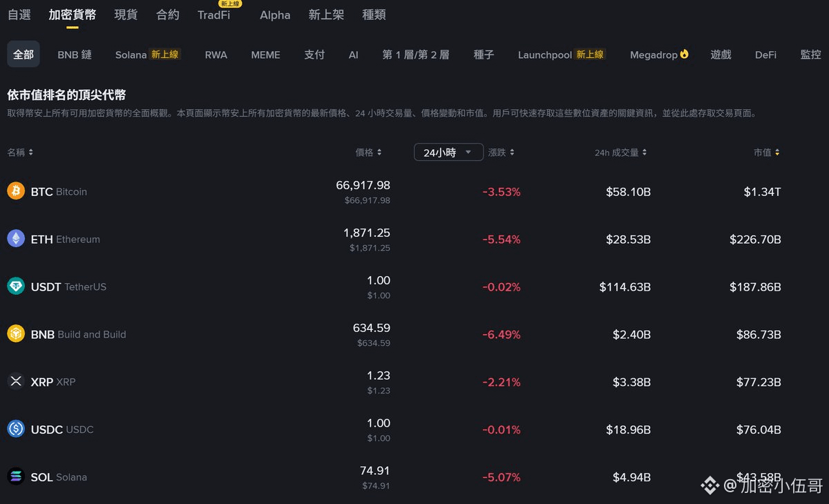The image size is (829, 504).
Task: Click BNB change -6.49%
Action: coord(502,335)
